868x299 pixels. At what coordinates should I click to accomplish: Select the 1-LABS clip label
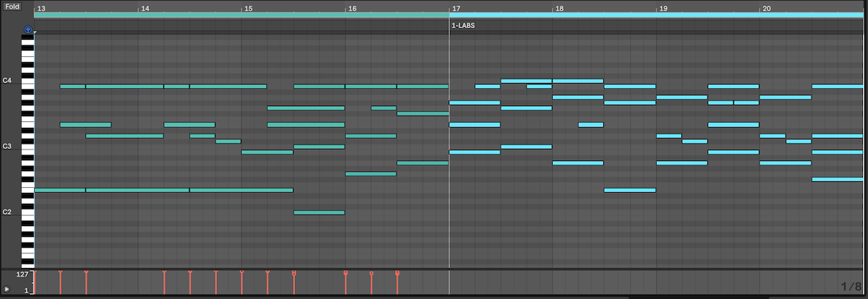[x=464, y=25]
